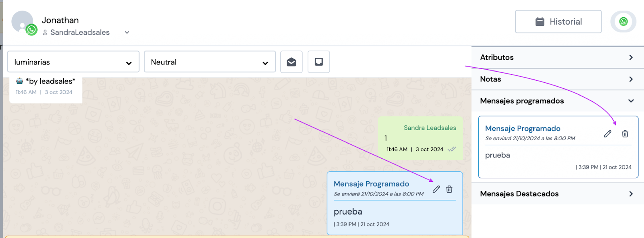Click 'prueba' text in chat scheduled bubble
Image resolution: width=644 pixels, height=238 pixels.
[x=348, y=212]
